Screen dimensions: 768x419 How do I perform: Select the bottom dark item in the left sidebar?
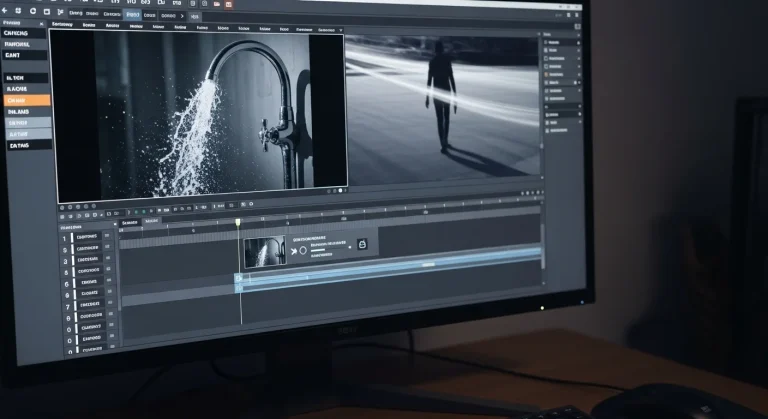pos(29,145)
